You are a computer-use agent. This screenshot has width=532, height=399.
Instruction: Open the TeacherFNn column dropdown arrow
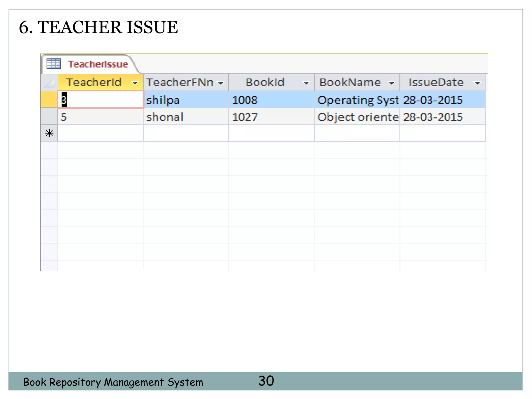(x=221, y=83)
